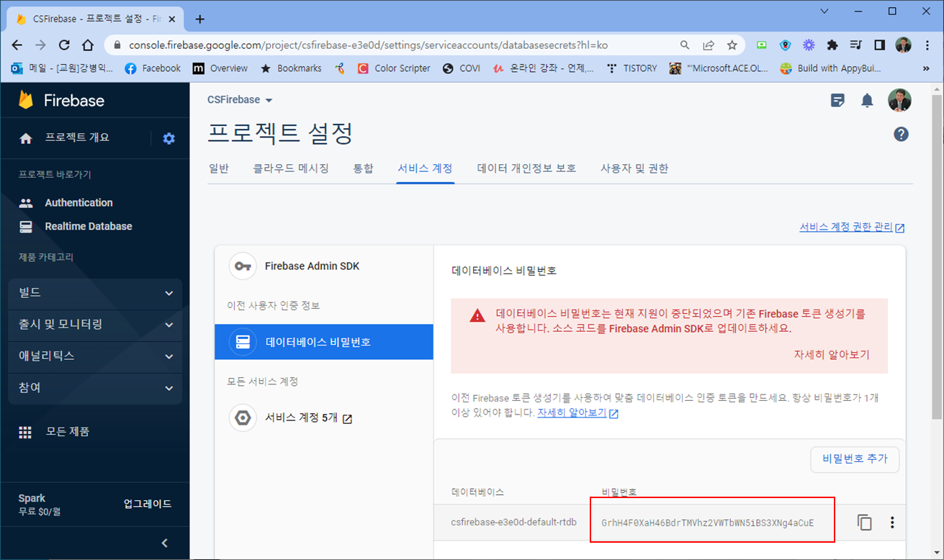Open 모든 제품 grid

pos(54,432)
